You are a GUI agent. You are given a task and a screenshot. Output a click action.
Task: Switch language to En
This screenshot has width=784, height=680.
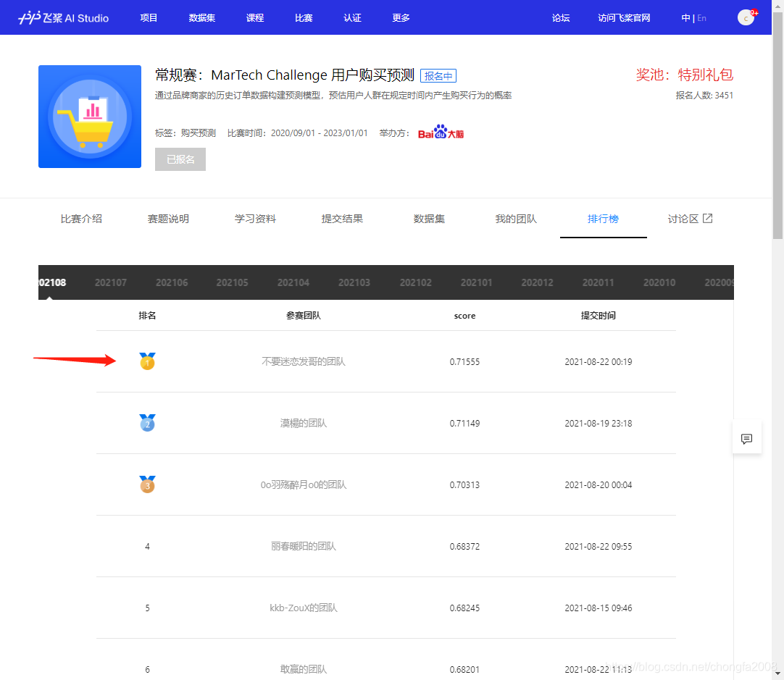701,18
